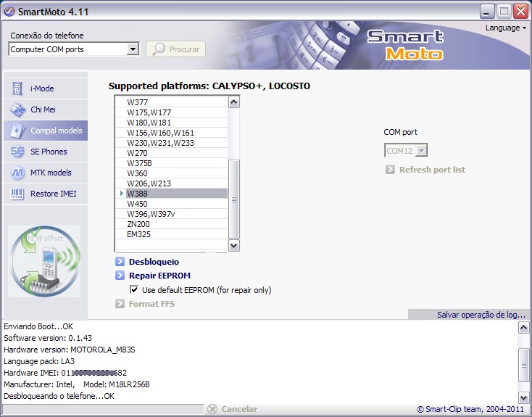Select the Restore IMEI barcode icon
The width and height of the screenshot is (532, 417).
click(17, 194)
